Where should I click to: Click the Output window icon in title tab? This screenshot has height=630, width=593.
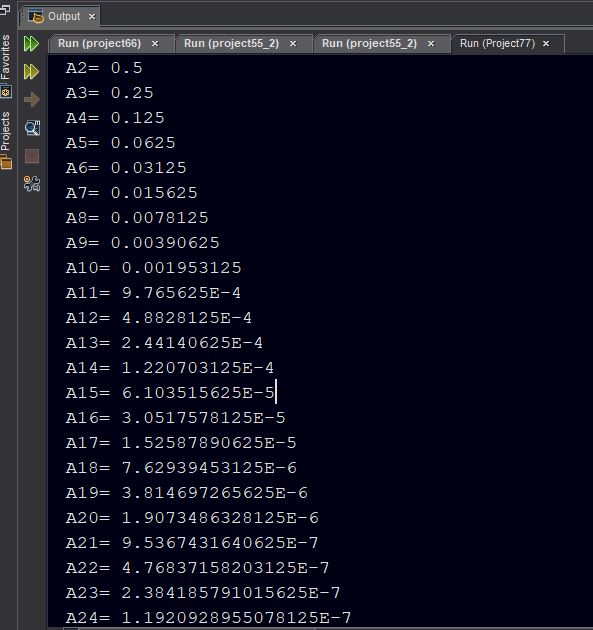tap(36, 16)
